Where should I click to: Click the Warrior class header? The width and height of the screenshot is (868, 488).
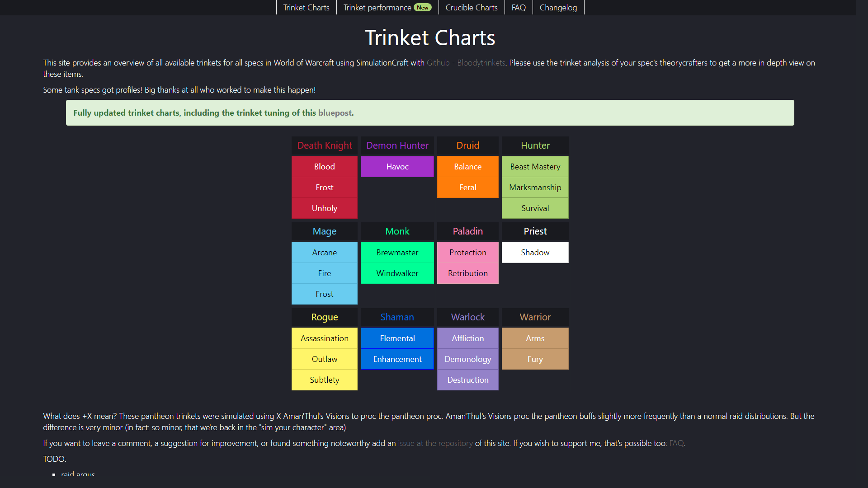(535, 317)
